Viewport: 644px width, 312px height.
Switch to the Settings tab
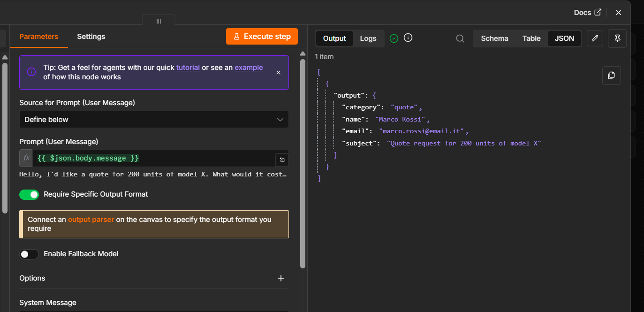click(91, 37)
